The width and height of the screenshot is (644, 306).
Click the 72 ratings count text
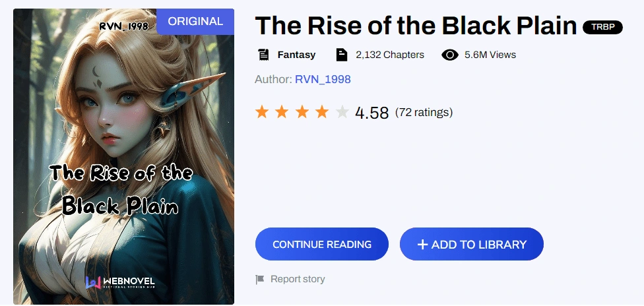[424, 112]
